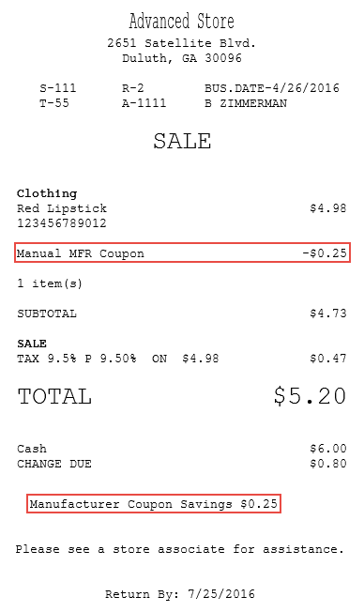The height and width of the screenshot is (612, 364).
Task: Select the register number R-2
Action: click(x=133, y=88)
